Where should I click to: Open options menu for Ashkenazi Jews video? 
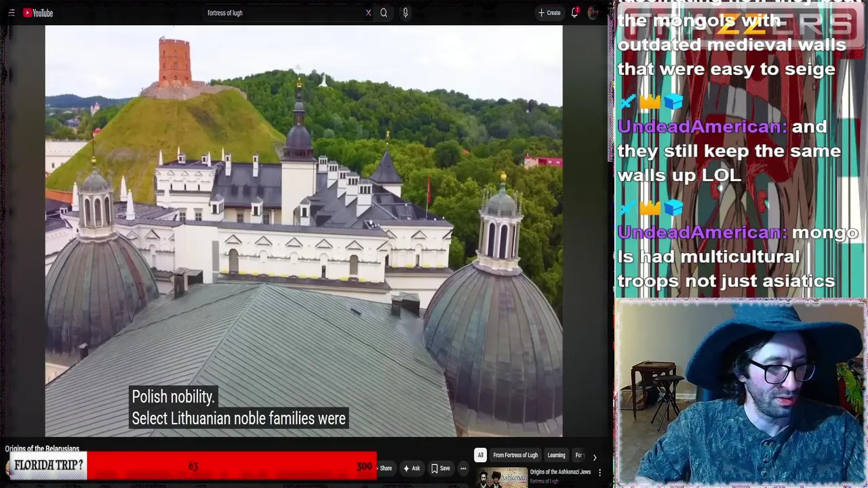tap(599, 472)
